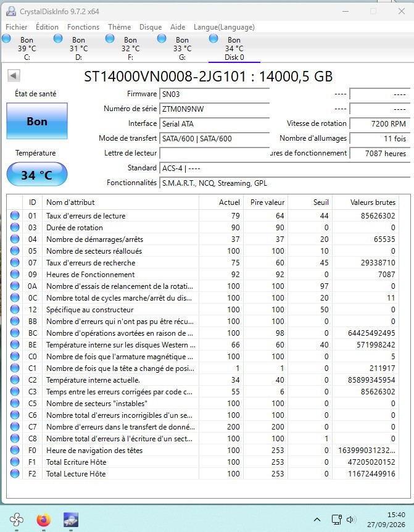This screenshot has height=532, width=414.
Task: Select the Nombre de secteurs réalloués row
Action: [x=203, y=251]
